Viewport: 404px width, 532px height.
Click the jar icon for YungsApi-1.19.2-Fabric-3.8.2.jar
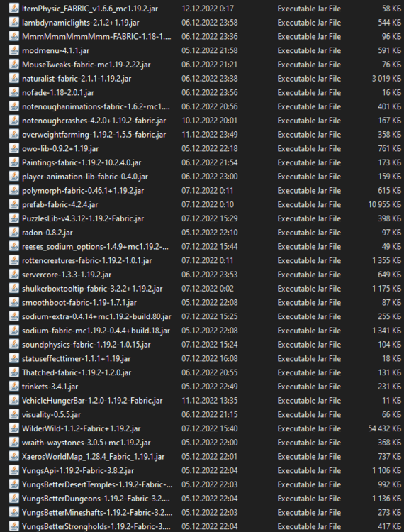pos(13,470)
